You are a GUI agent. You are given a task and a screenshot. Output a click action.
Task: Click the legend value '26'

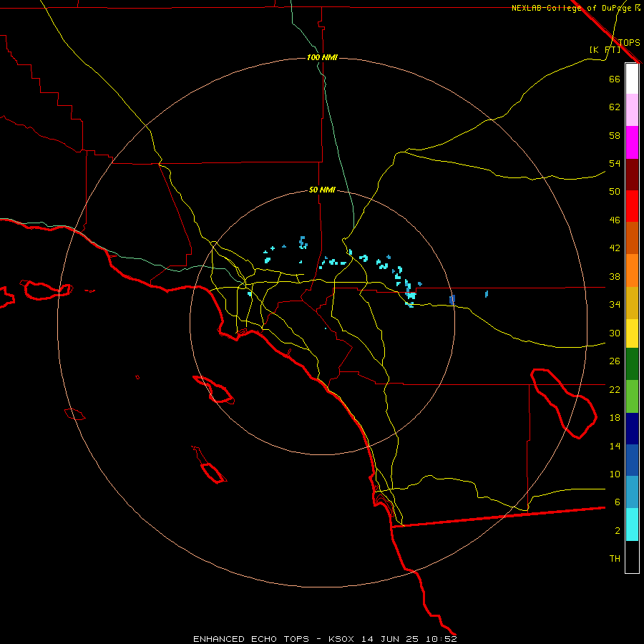point(615,361)
